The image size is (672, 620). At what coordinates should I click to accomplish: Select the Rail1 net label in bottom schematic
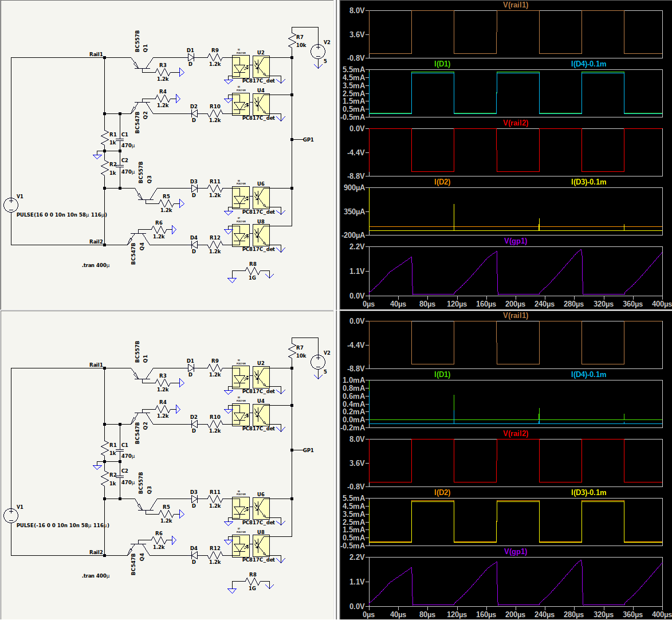[x=96, y=364]
